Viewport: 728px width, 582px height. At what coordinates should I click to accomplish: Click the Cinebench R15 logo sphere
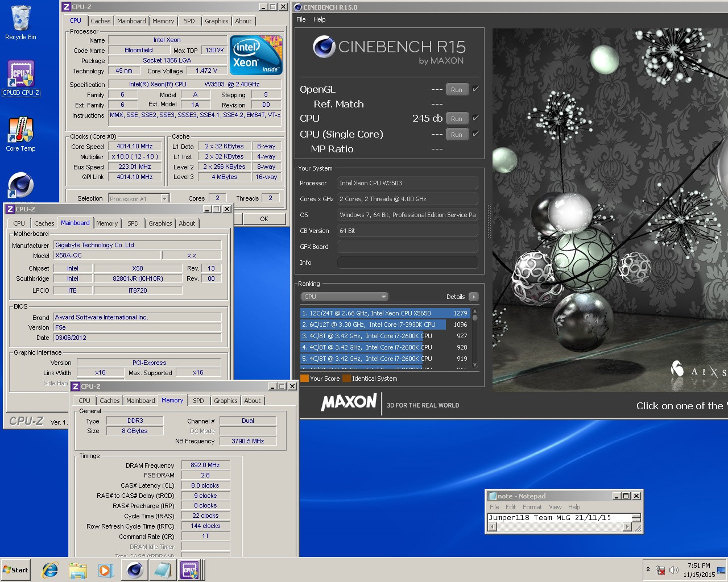coord(324,47)
